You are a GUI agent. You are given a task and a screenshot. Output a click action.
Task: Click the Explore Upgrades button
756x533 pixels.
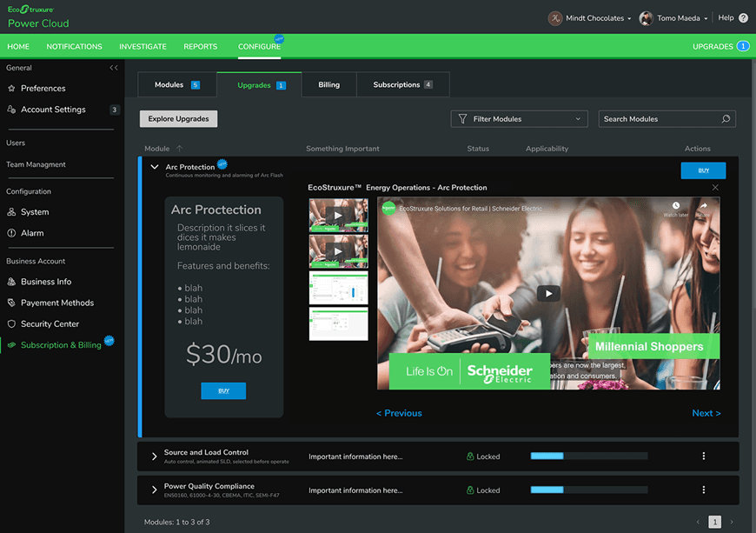(178, 118)
